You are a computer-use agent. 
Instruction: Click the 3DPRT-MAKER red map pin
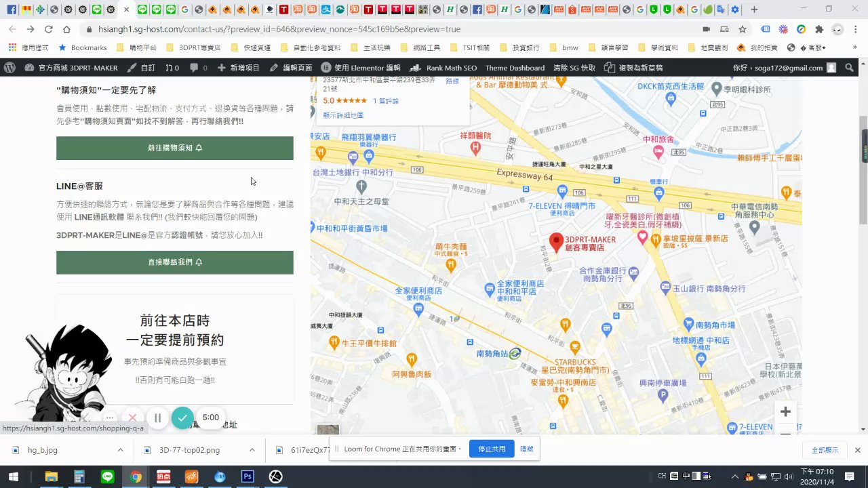[x=556, y=242]
